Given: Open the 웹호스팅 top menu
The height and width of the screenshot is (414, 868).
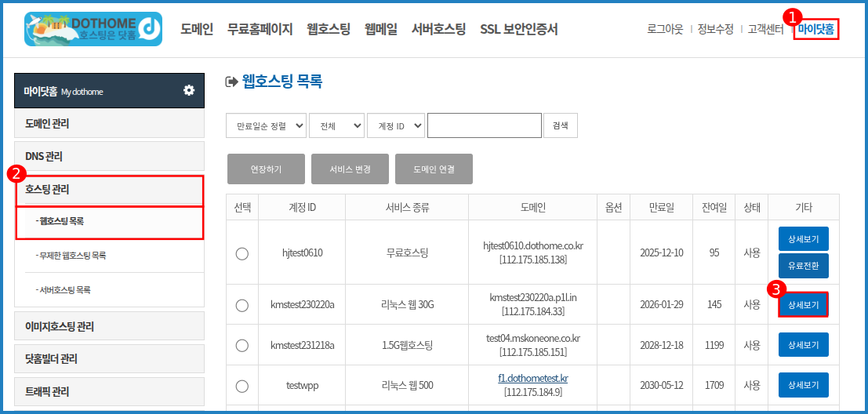Looking at the screenshot, I should [329, 30].
